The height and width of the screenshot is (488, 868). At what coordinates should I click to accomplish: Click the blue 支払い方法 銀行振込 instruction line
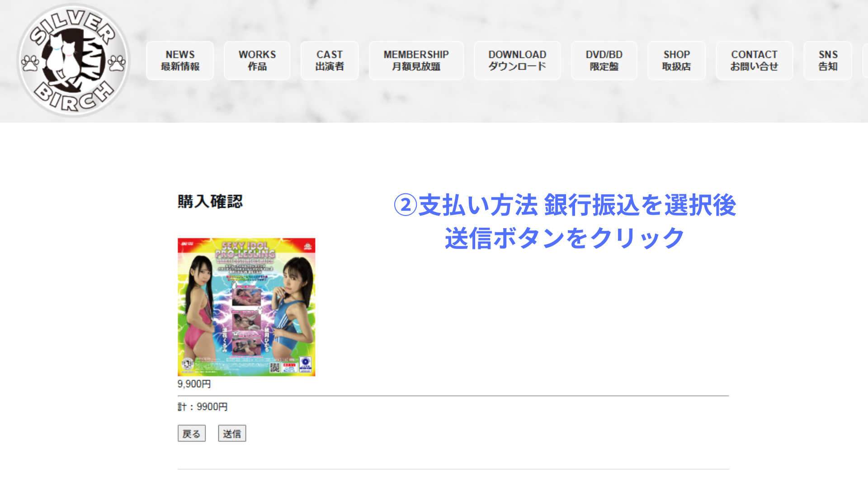pyautogui.click(x=565, y=205)
